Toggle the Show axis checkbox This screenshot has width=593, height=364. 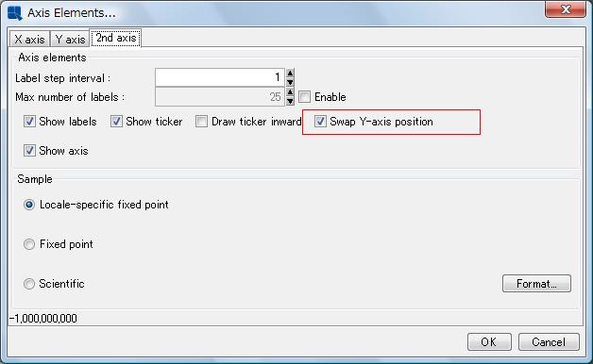29,151
